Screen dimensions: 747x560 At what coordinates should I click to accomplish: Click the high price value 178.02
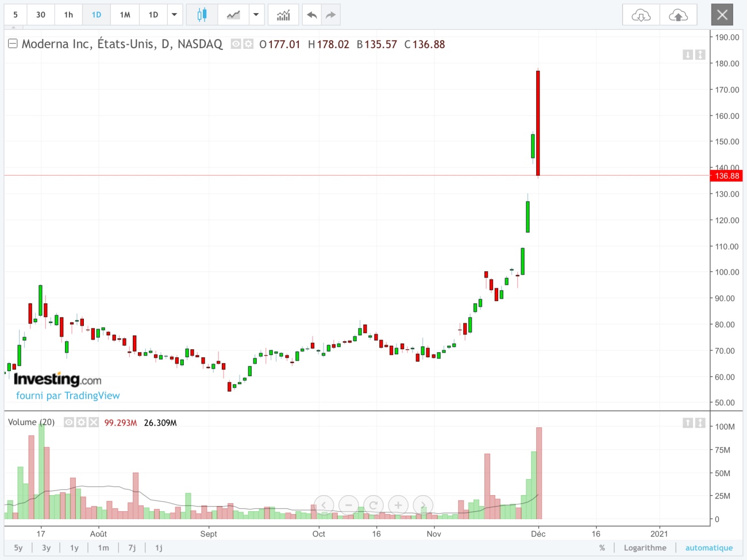click(x=333, y=44)
